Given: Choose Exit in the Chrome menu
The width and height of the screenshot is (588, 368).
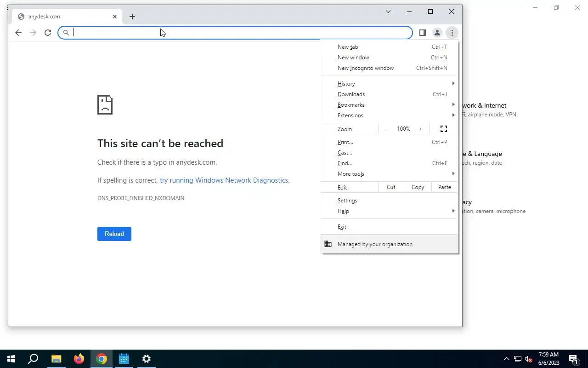Looking at the screenshot, I should 389,227.
